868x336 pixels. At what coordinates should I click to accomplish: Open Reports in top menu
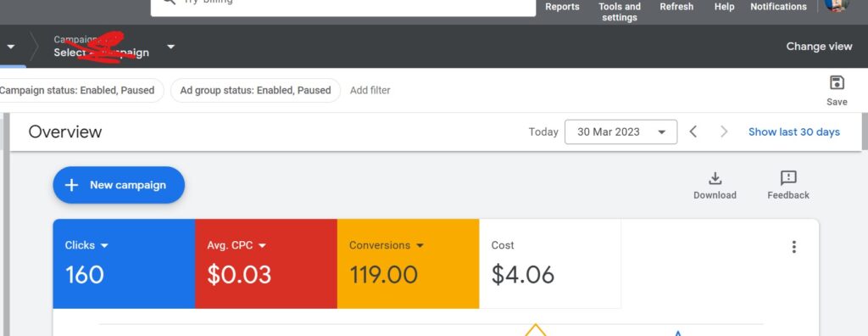[562, 7]
